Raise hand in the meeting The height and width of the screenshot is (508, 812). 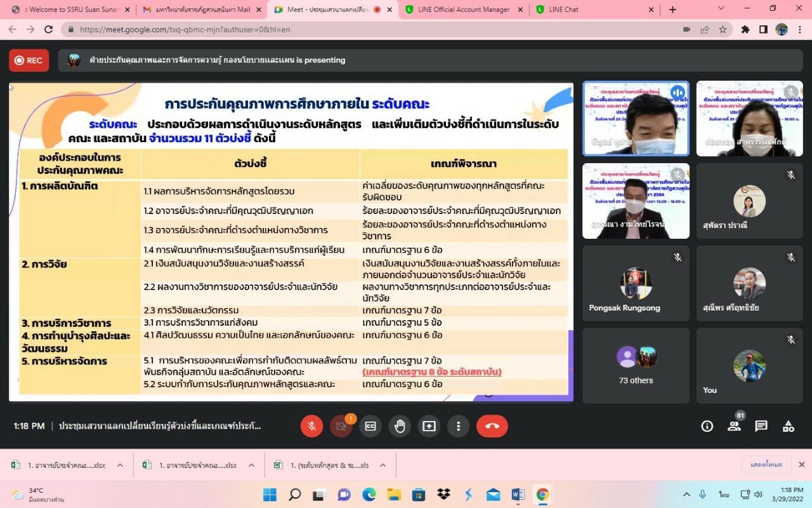pyautogui.click(x=400, y=426)
